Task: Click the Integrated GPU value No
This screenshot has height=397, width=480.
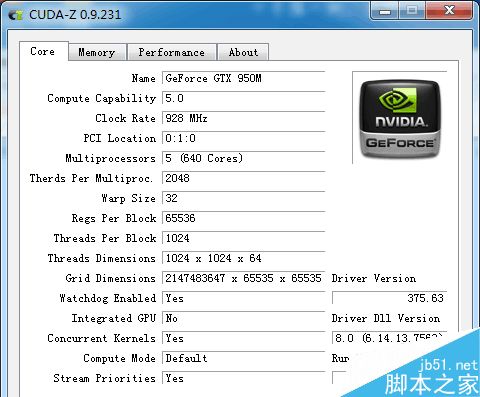Action: 244,319
